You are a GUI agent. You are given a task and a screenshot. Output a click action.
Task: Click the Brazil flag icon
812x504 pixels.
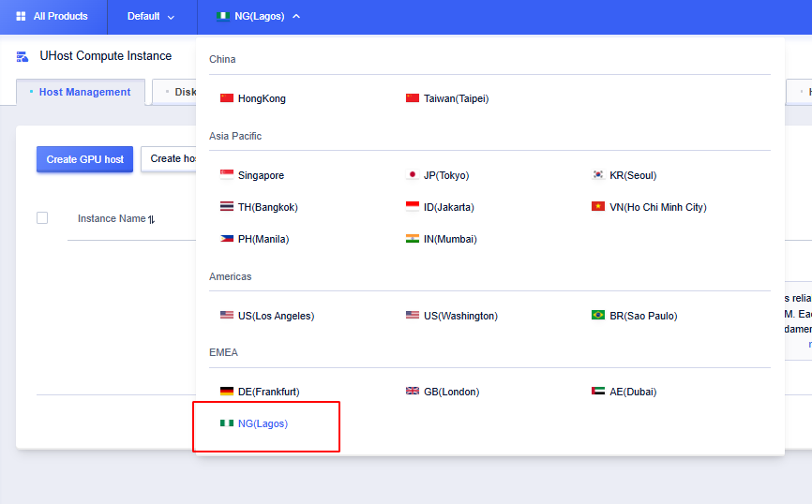click(x=598, y=315)
